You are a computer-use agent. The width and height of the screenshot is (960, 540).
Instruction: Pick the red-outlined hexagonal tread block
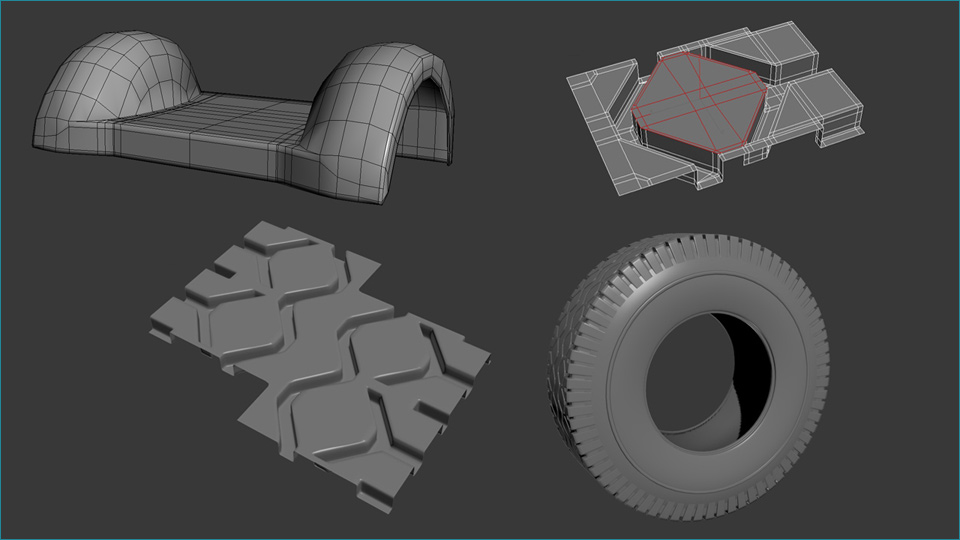tap(698, 101)
